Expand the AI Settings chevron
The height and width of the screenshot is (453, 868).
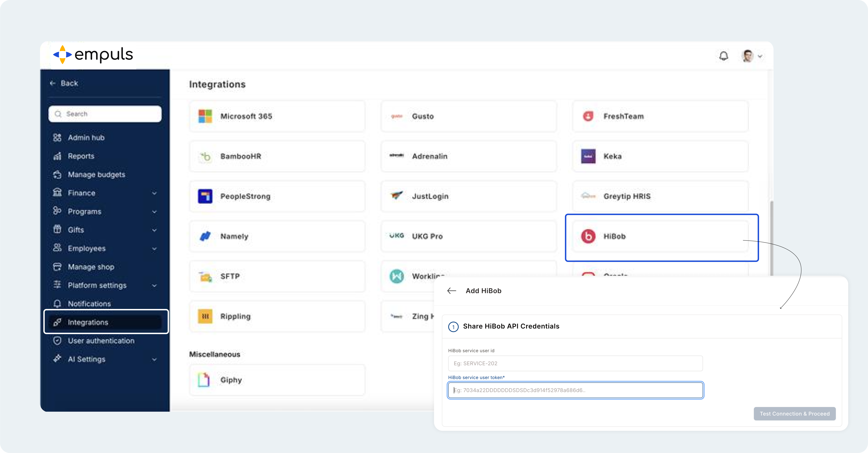154,359
